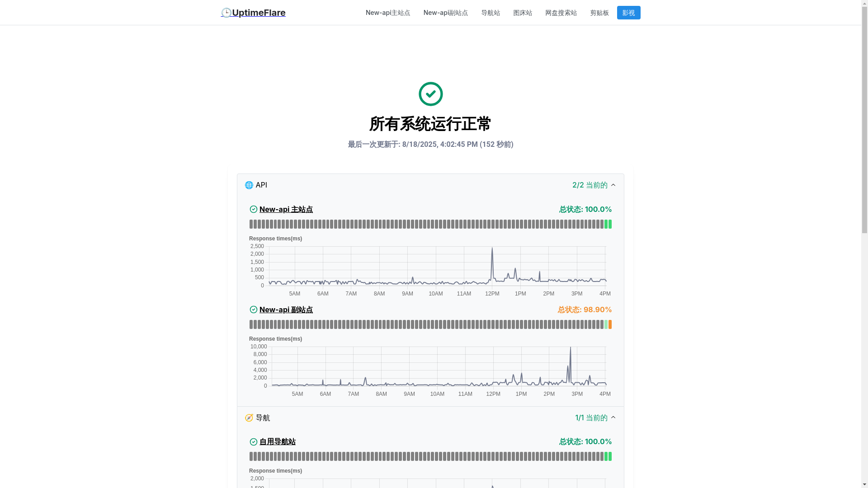The height and width of the screenshot is (488, 868).
Task: Click Response times(ms) label under 副站点
Action: [x=275, y=339]
